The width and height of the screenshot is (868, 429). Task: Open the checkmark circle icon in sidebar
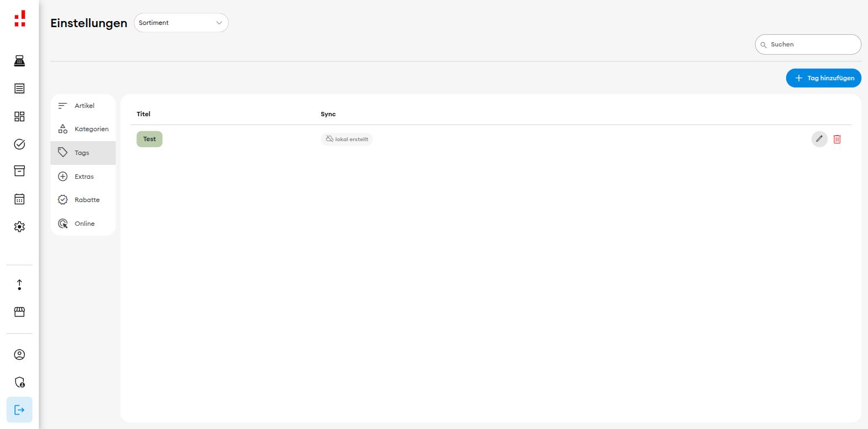click(19, 144)
